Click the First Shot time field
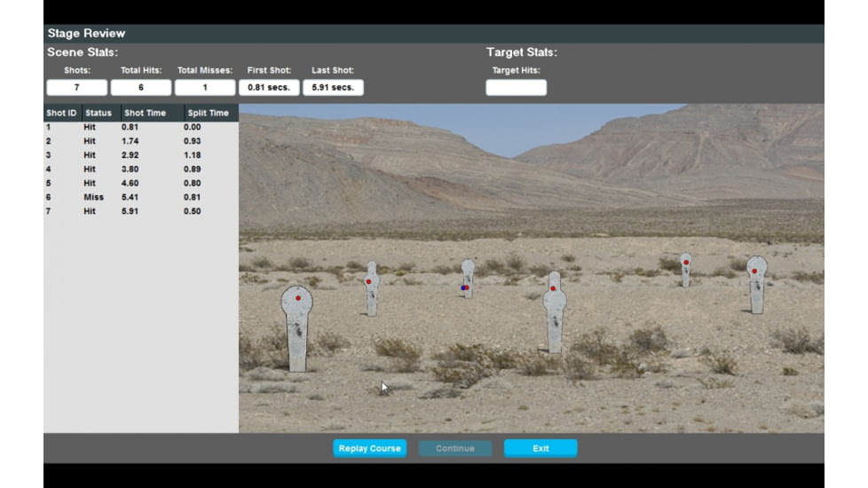The width and height of the screenshot is (868, 488). [269, 88]
